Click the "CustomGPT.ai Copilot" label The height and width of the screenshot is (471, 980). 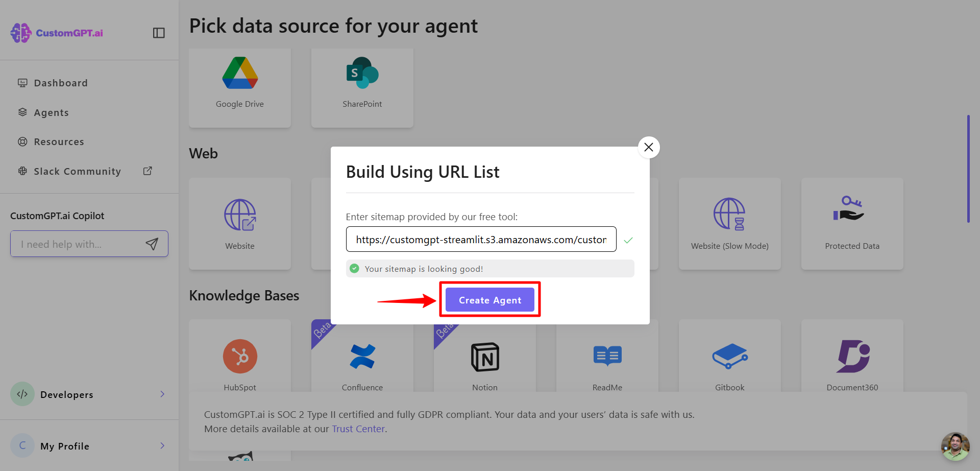point(57,216)
